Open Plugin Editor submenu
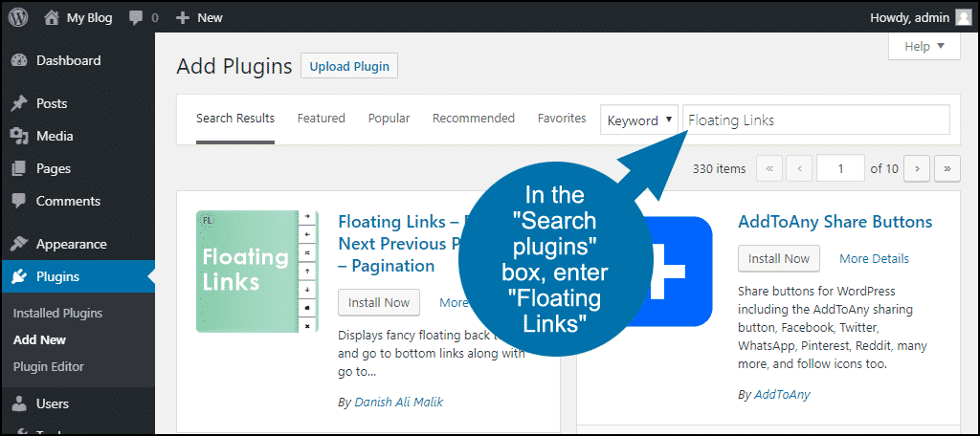Image resolution: width=980 pixels, height=436 pixels. click(x=48, y=367)
